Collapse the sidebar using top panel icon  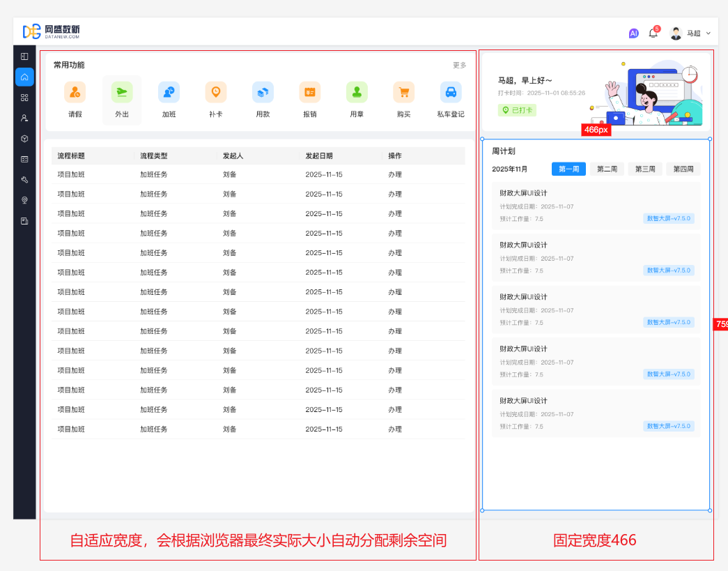24,56
